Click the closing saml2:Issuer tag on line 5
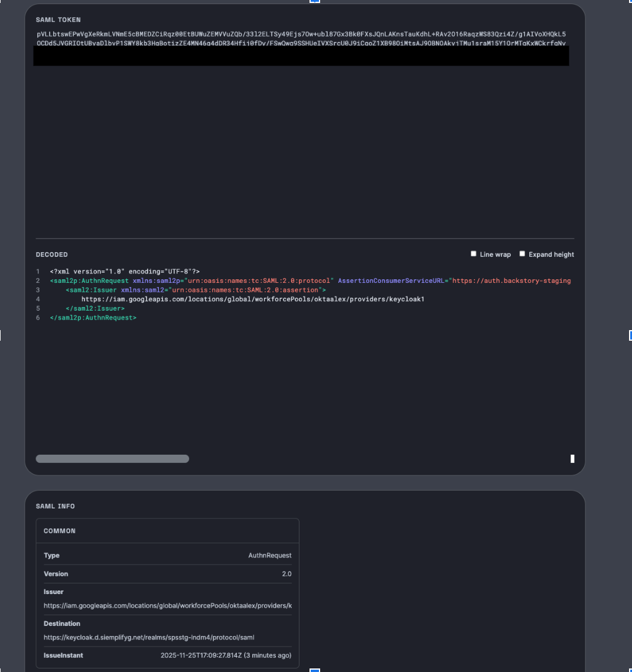 95,308
